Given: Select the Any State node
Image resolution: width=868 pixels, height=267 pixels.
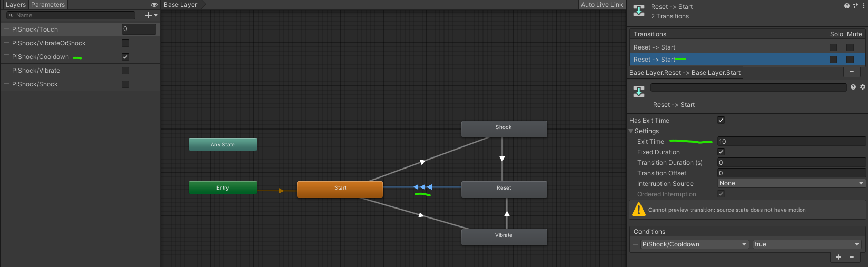Looking at the screenshot, I should [223, 144].
